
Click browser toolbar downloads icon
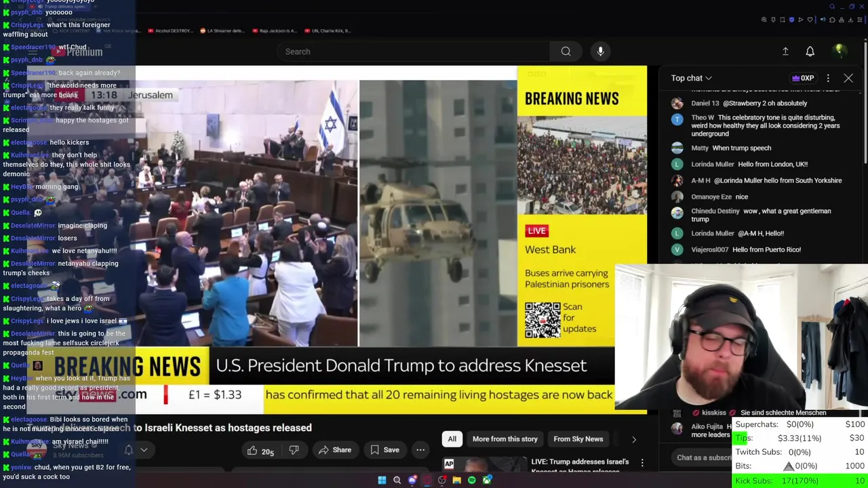pyautogui.click(x=850, y=20)
